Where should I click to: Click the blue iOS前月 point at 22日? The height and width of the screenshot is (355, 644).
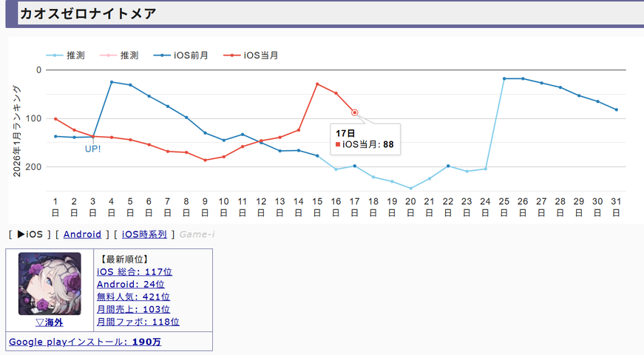448,166
